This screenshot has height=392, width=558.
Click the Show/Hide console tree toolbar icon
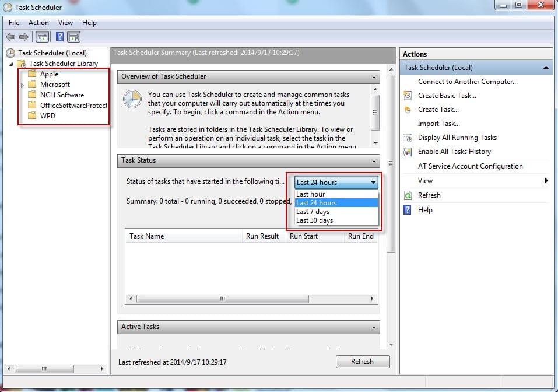[x=42, y=36]
